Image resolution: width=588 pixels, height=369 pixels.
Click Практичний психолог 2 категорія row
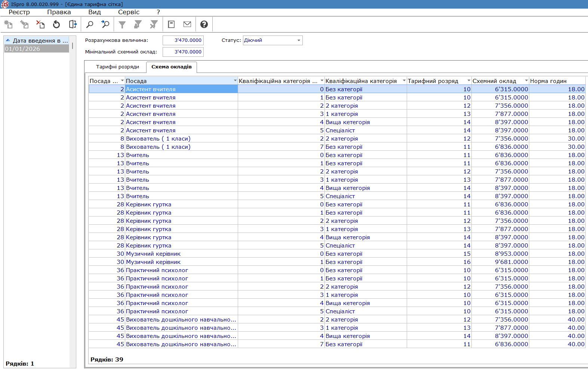point(337,287)
